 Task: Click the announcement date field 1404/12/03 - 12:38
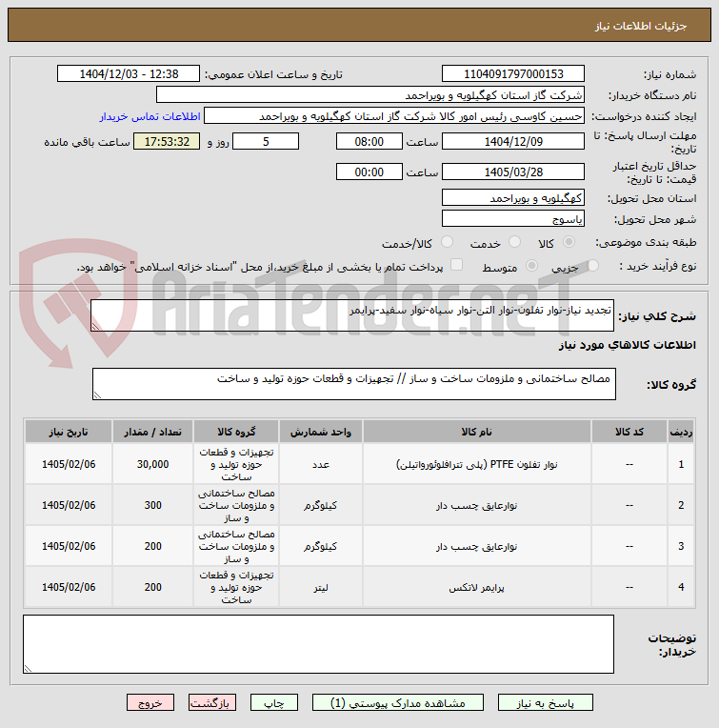coord(129,73)
